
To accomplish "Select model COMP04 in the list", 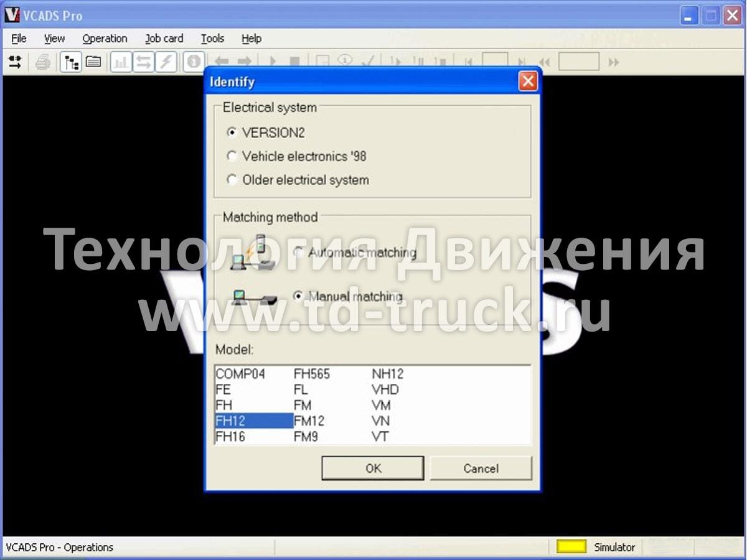I will [240, 374].
